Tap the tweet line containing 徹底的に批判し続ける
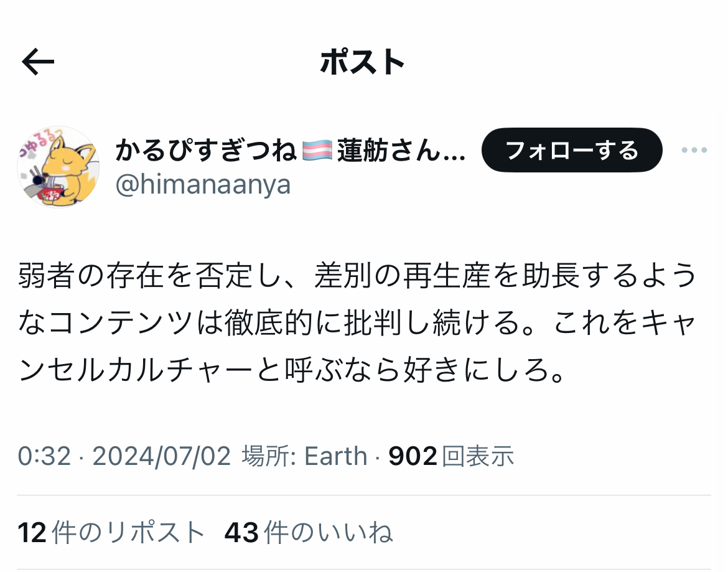The image size is (728, 572). (x=357, y=322)
